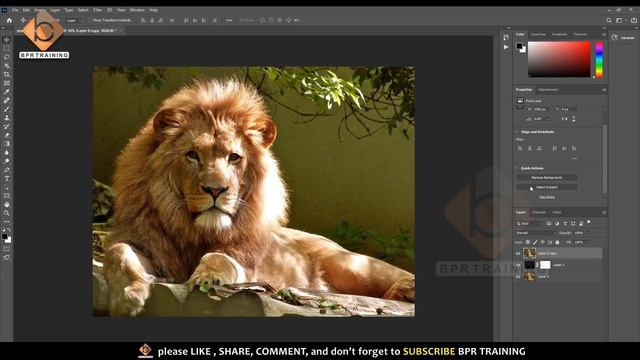Select the Lasso tool

click(7, 57)
